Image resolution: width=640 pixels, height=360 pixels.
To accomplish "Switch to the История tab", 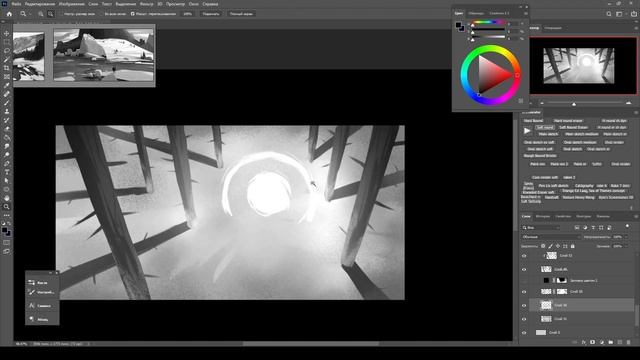I will pos(542,216).
